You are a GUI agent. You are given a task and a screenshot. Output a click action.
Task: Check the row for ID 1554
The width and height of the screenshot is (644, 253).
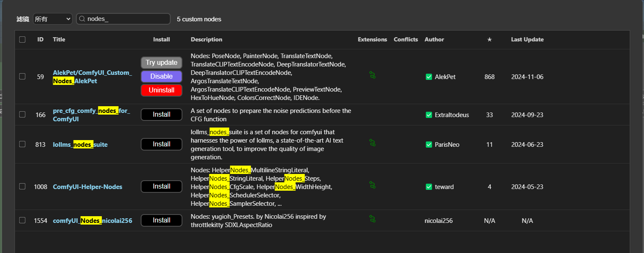click(23, 220)
